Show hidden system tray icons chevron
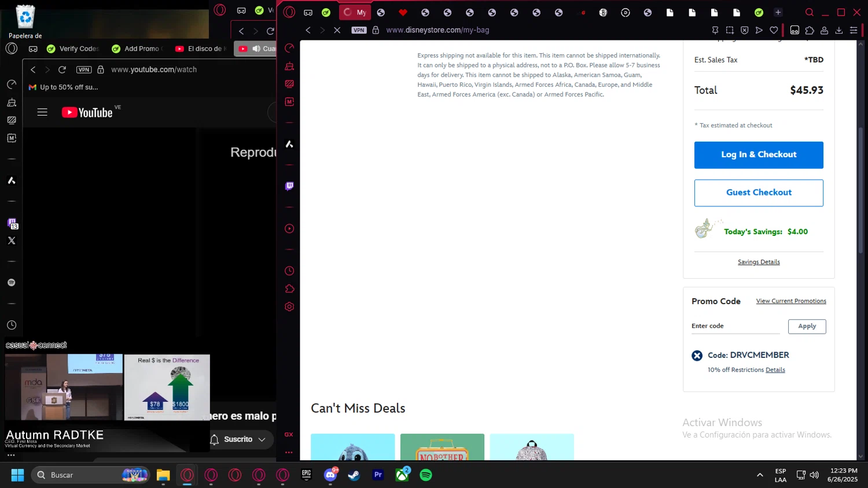 coord(759,475)
